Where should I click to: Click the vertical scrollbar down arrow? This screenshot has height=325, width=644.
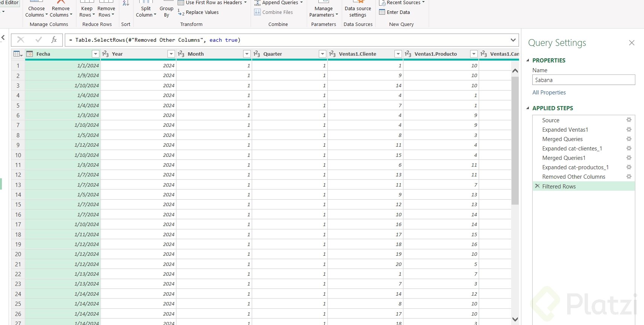[x=515, y=319]
